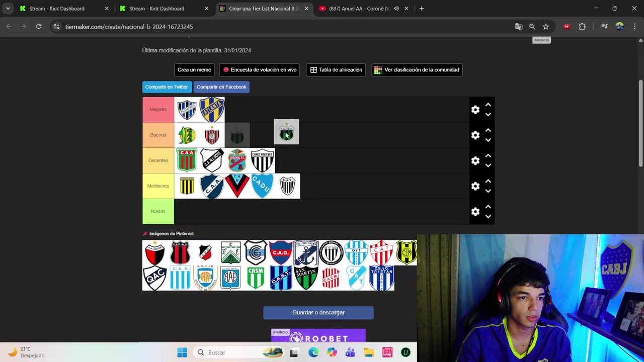Move Buenos row down with chevron
Screen dimensions: 644x362
(488, 140)
